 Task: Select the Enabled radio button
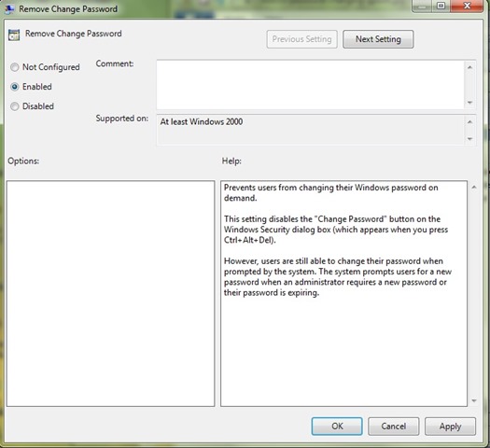pos(14,87)
